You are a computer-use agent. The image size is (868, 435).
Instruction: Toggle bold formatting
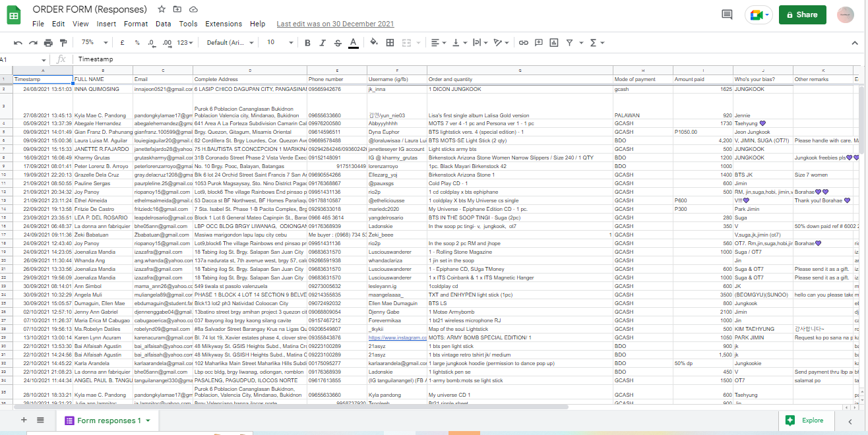(x=307, y=43)
